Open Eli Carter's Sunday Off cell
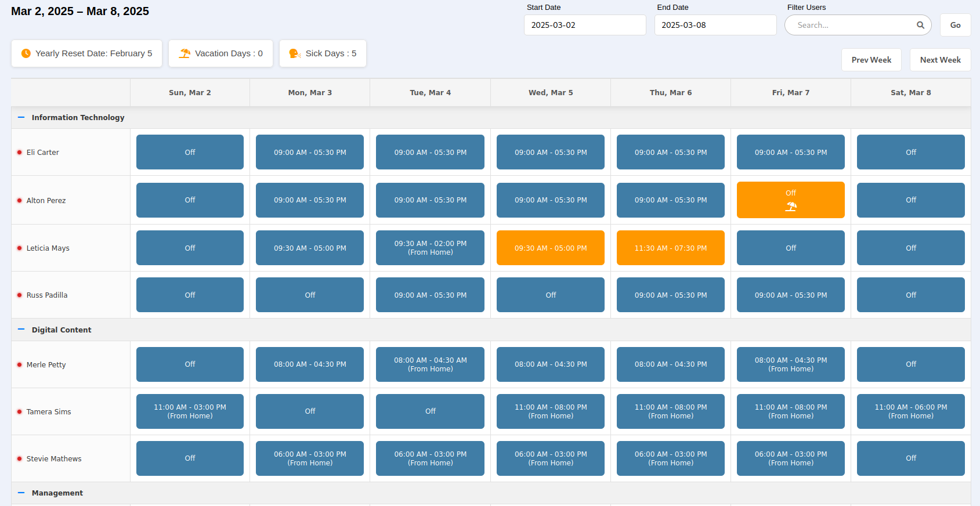Viewport: 980px width, 506px height. pos(190,152)
